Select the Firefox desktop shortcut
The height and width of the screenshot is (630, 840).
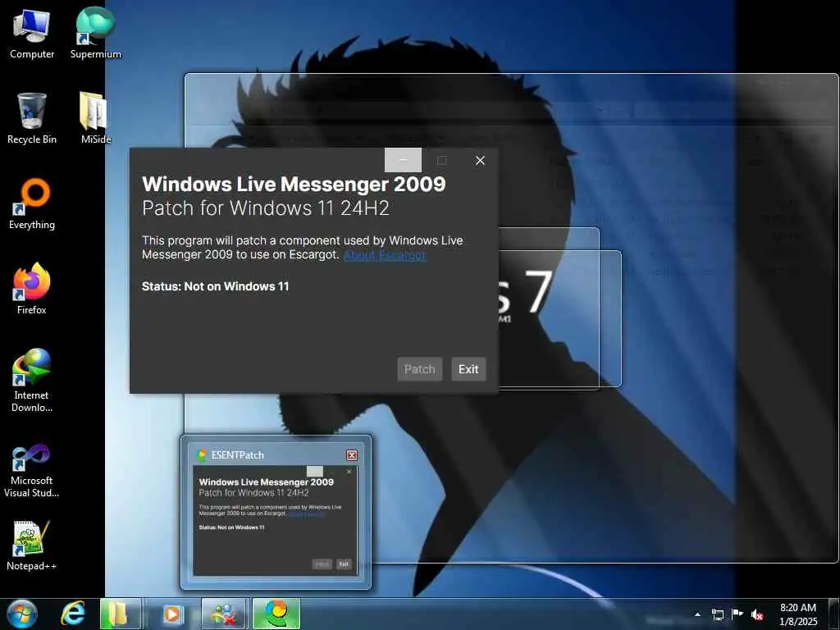32,290
